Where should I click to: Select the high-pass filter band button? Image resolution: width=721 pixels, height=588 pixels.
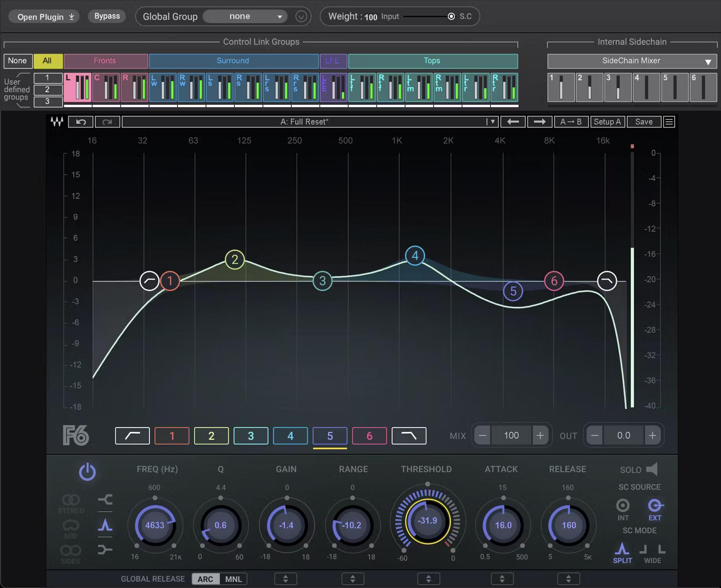[132, 436]
